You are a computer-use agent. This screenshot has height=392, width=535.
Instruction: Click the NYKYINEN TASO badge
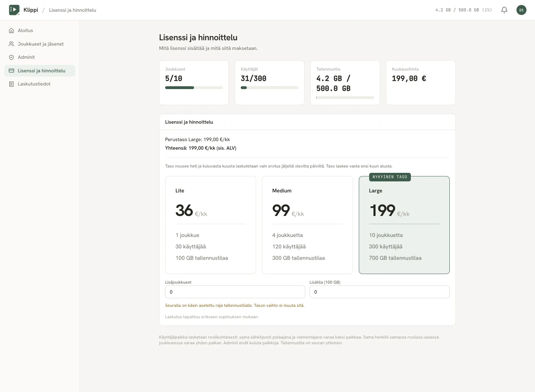coord(390,177)
